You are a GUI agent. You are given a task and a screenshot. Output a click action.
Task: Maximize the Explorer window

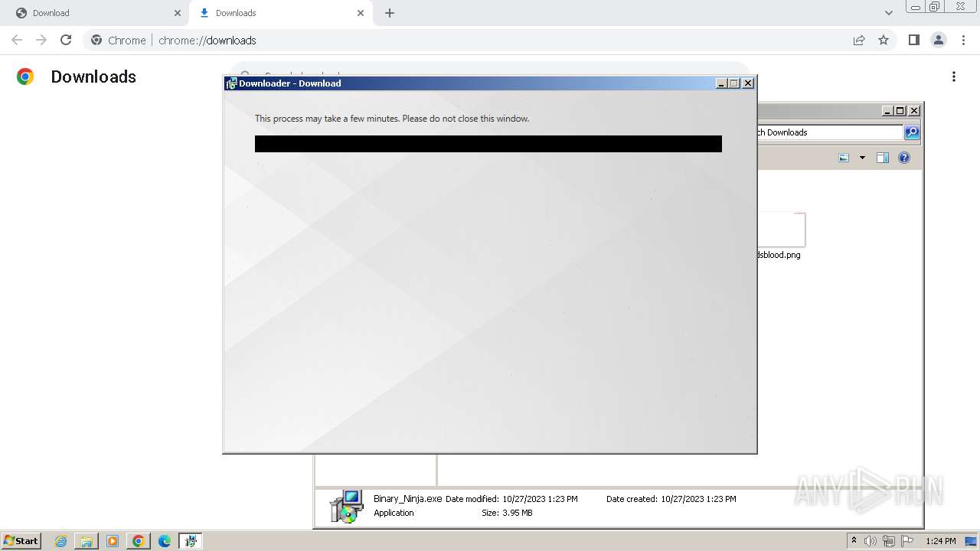tap(900, 111)
